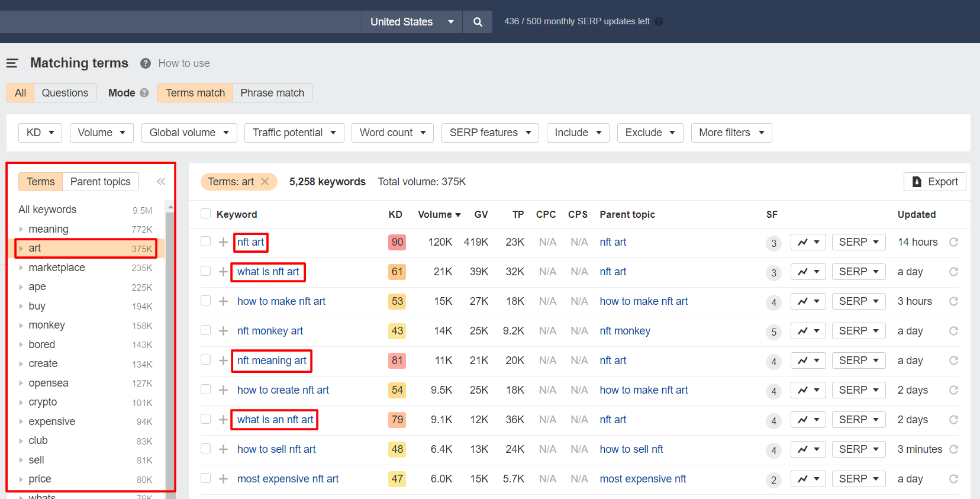Open the hamburger menu beside Matching terms

point(12,63)
